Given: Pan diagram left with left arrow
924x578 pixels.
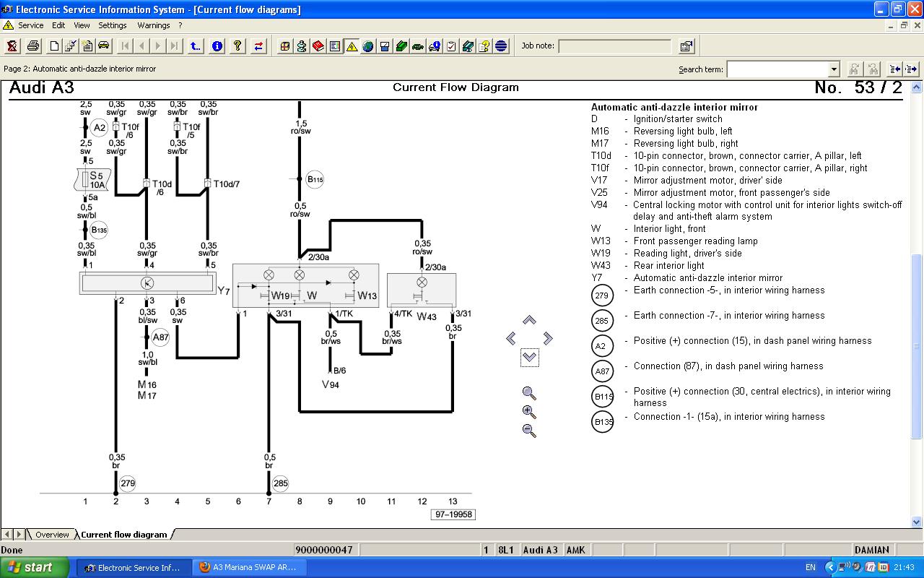Looking at the screenshot, I should coord(511,338).
